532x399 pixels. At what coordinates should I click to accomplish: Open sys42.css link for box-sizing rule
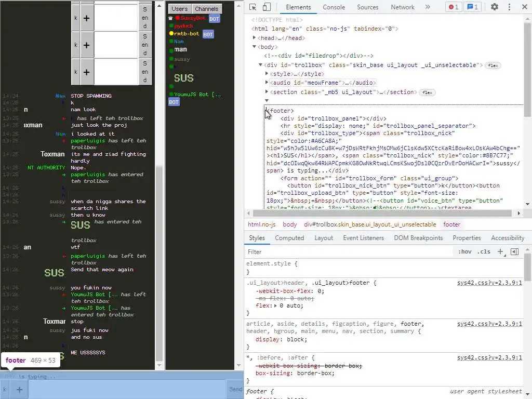click(x=489, y=357)
